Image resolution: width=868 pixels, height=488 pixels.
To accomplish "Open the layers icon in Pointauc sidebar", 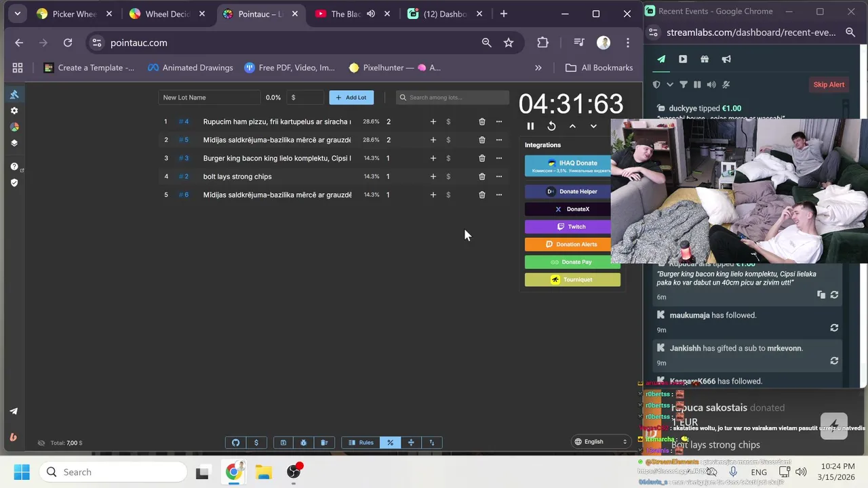I will tap(14, 143).
